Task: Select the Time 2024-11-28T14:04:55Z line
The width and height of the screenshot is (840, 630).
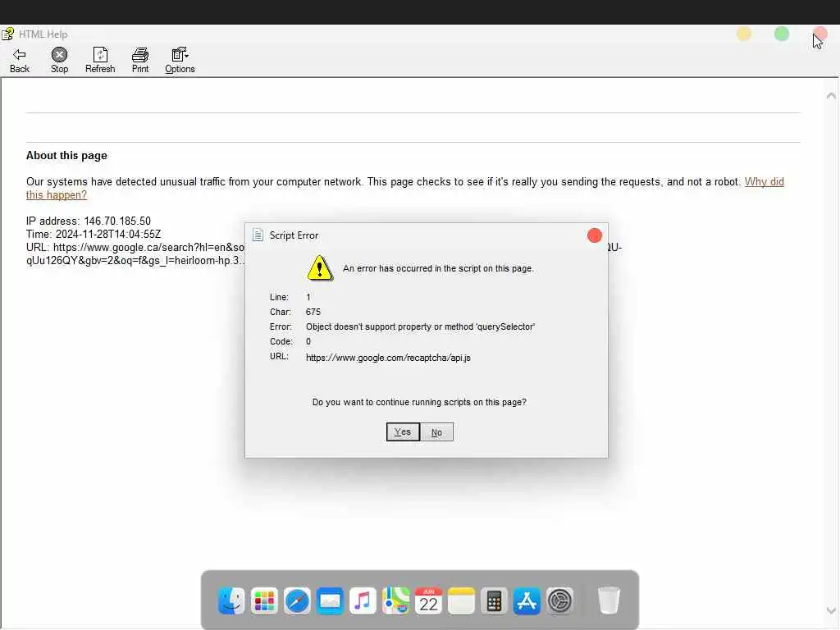Action: (94, 234)
